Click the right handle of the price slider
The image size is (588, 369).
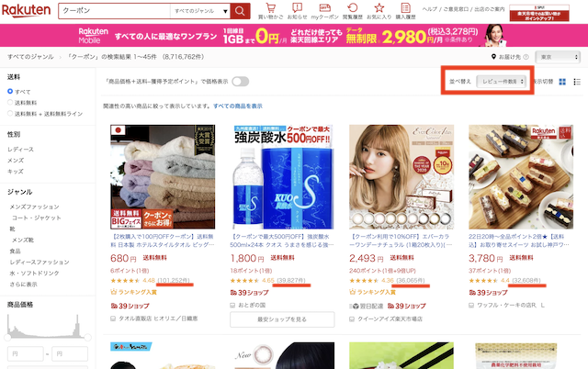[88, 337]
